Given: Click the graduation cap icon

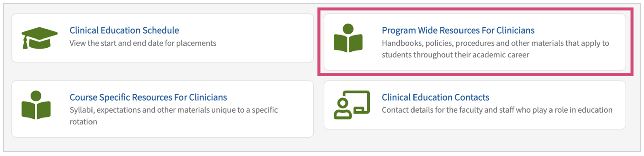Looking at the screenshot, I should [x=39, y=38].
